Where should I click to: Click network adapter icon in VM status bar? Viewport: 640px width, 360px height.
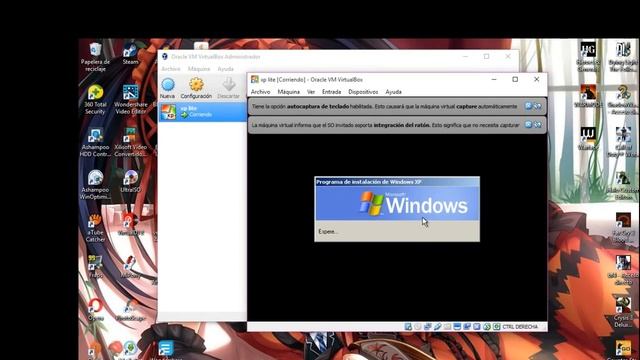(x=427, y=327)
